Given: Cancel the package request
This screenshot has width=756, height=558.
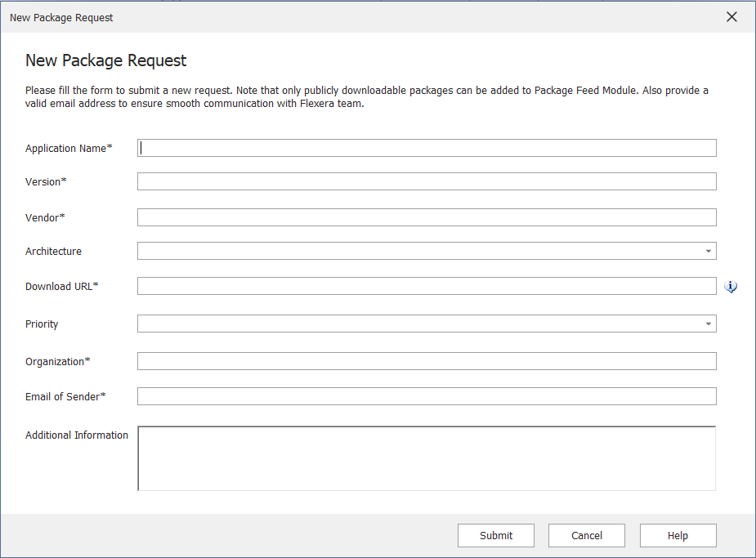Looking at the screenshot, I should pyautogui.click(x=586, y=535).
